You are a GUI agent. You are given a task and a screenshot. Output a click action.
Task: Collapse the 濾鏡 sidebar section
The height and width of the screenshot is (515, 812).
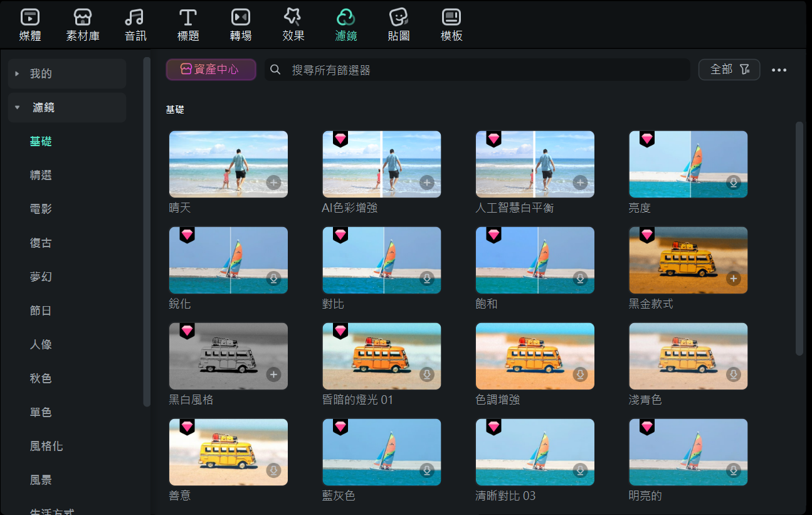[x=18, y=108]
